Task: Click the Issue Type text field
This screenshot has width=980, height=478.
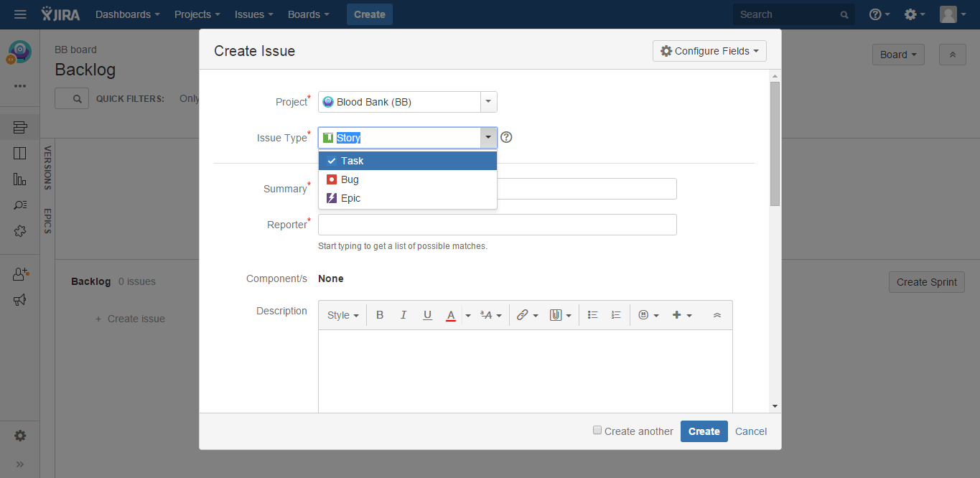Action: click(x=399, y=138)
